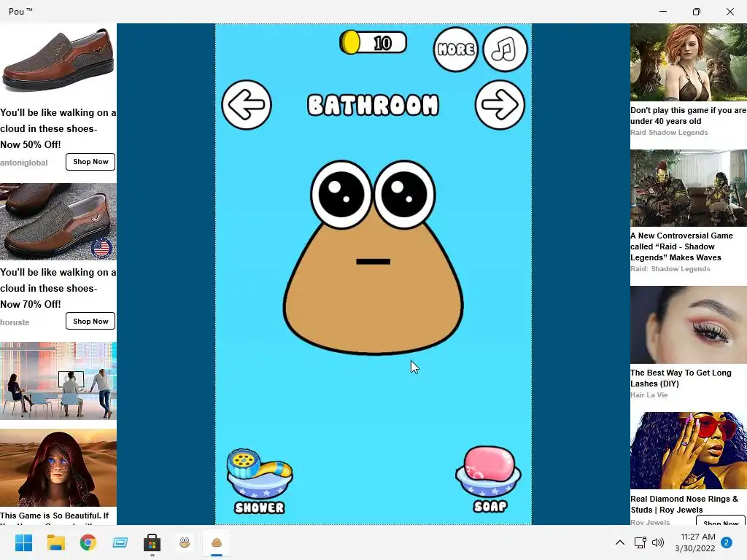Click 'You'll be like walking' 70% Off text

tap(58, 288)
